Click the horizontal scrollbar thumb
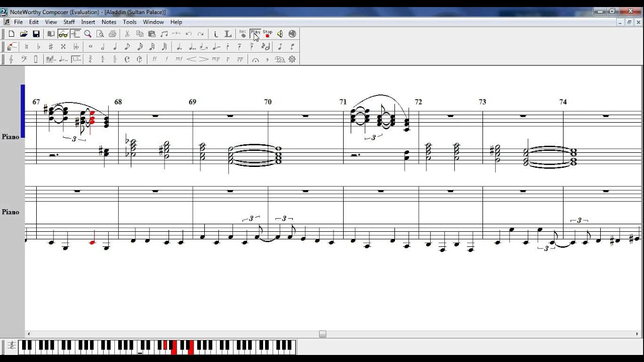 (x=323, y=334)
